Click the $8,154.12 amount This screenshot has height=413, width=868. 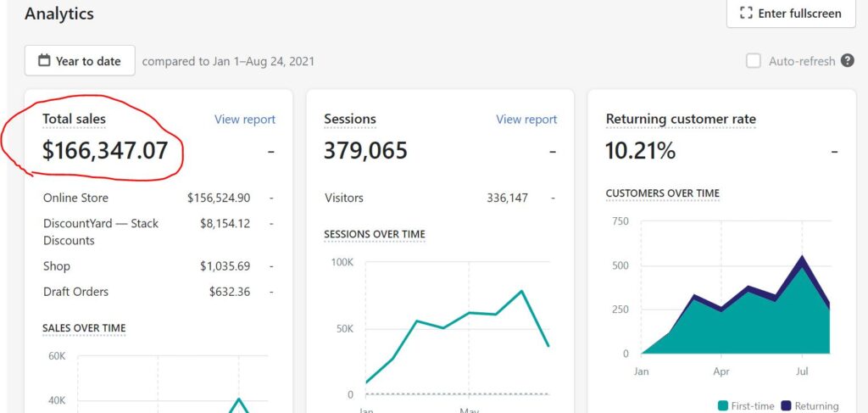click(225, 224)
